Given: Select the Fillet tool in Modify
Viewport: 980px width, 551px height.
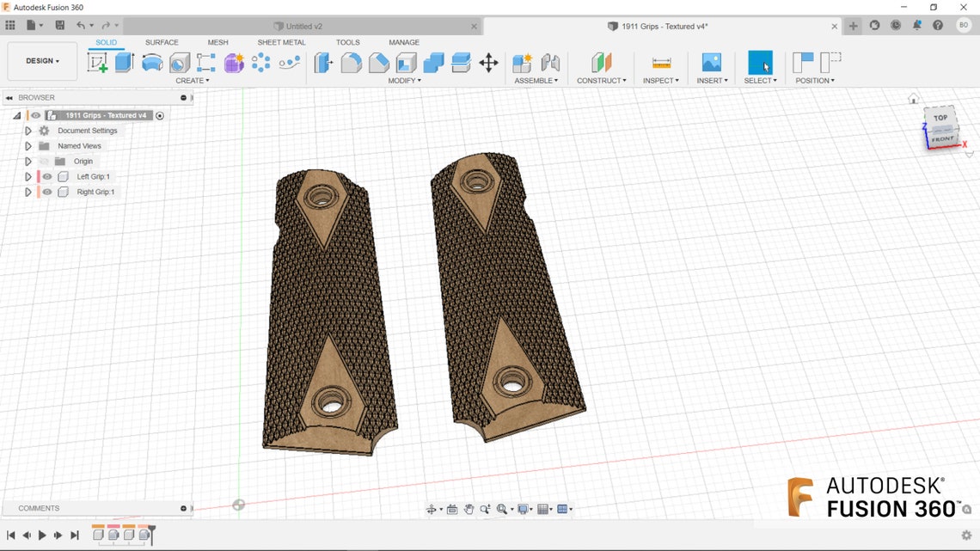Looking at the screenshot, I should (351, 62).
